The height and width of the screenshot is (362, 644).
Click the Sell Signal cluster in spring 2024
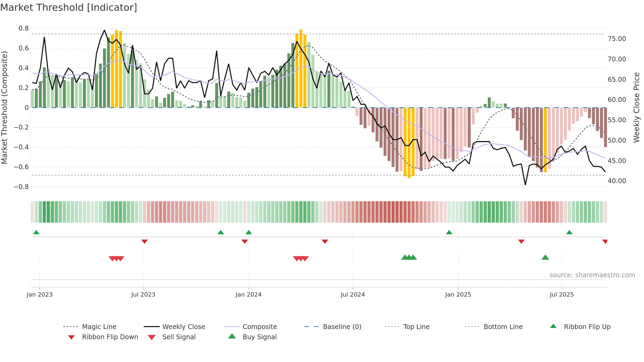(x=301, y=259)
